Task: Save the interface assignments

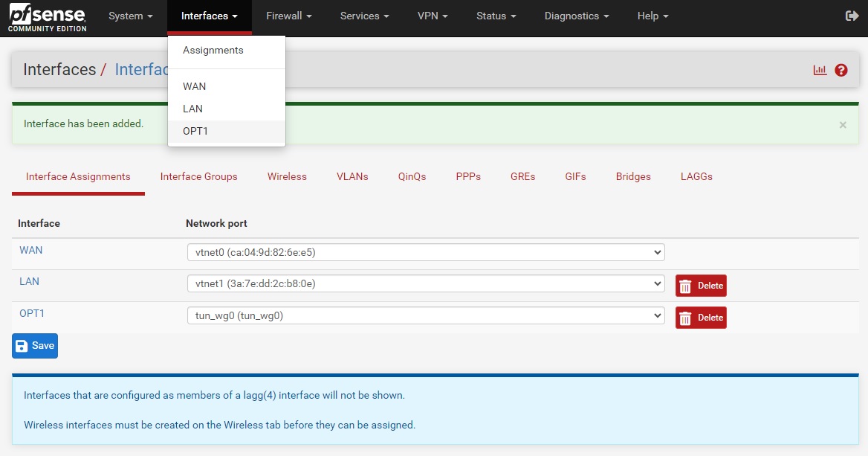Action: (35, 346)
